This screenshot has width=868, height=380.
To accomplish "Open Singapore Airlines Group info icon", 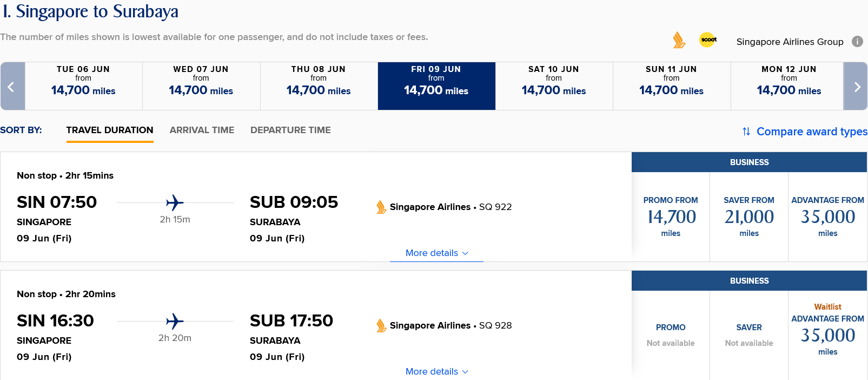I will [x=857, y=41].
